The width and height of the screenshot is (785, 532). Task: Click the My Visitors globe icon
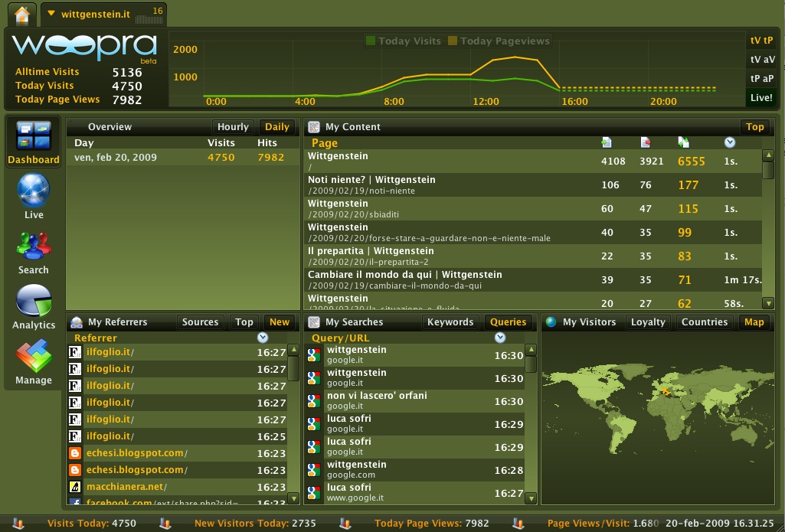[x=551, y=322]
